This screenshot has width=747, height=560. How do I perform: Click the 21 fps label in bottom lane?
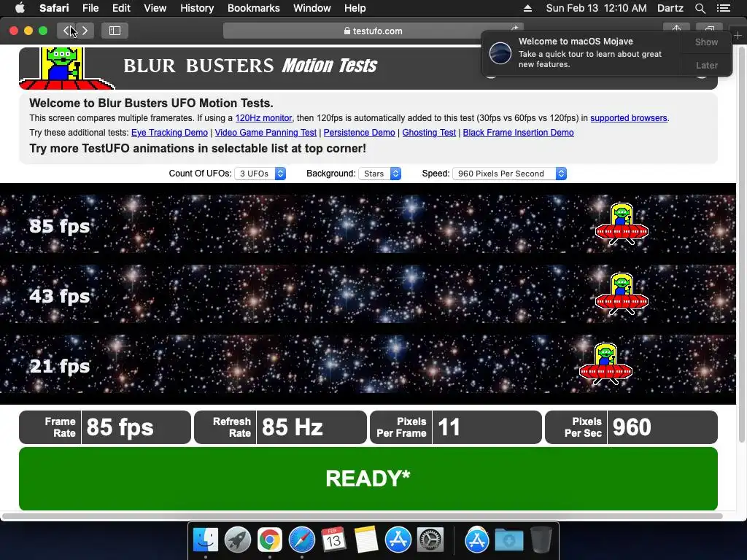click(x=60, y=366)
